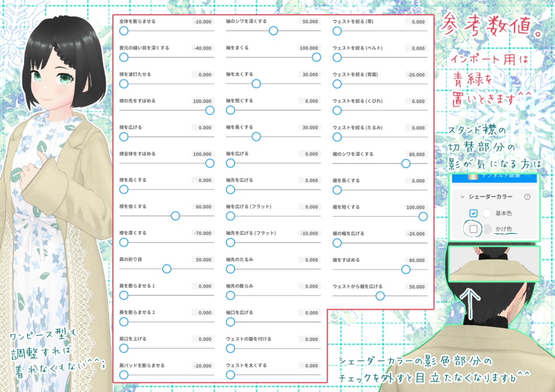The image size is (555, 392).
Task: Click the 首元の縫い目を深くする slider handle
Action: (124, 57)
